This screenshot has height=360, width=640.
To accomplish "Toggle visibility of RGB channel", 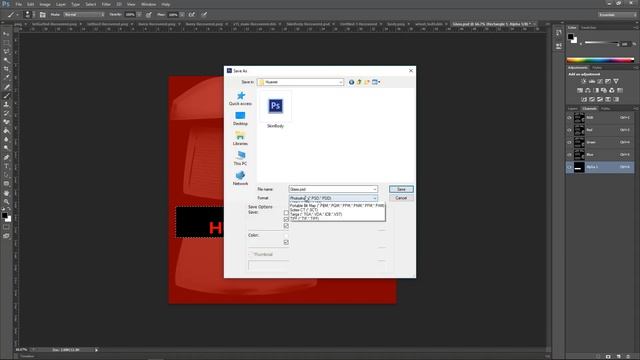I will tap(569, 118).
